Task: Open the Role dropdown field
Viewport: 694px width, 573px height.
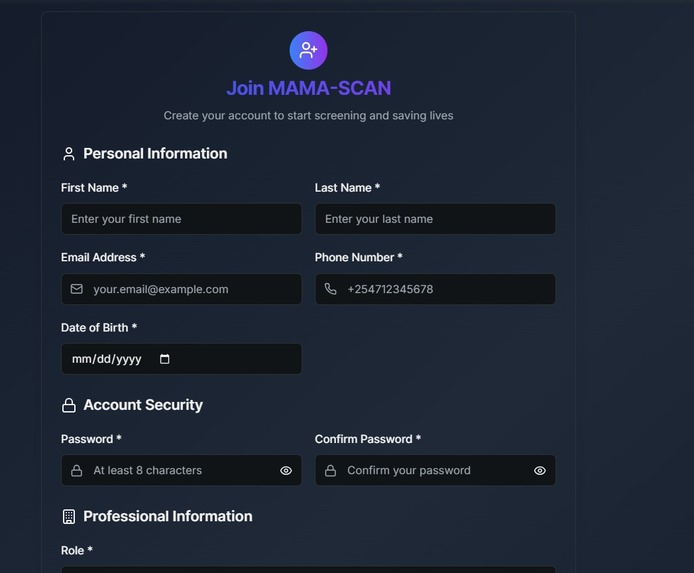Action: click(x=308, y=569)
